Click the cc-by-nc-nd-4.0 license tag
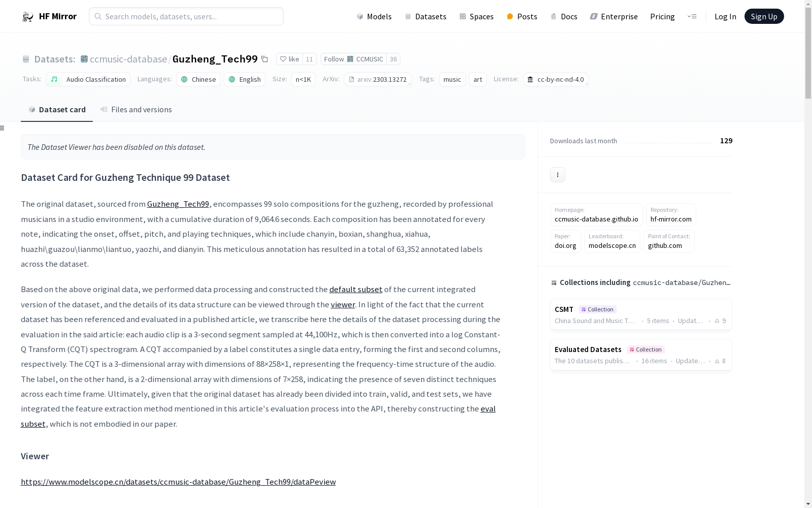Screen dimensions: 812x508 [556, 79]
